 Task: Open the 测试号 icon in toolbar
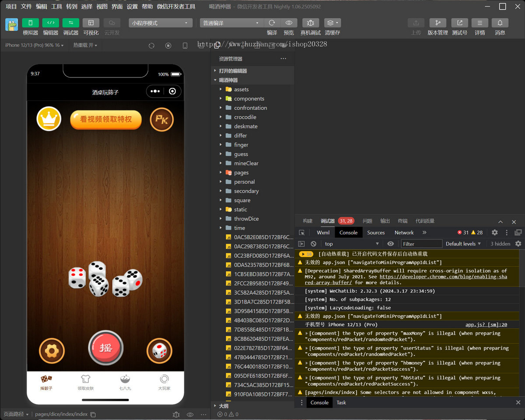point(459,23)
